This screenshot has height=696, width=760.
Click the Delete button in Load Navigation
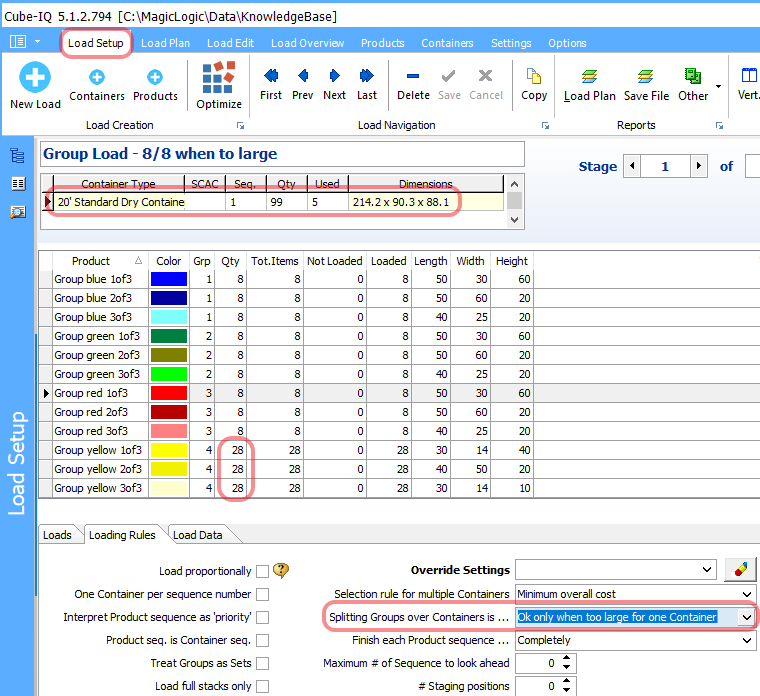(413, 78)
